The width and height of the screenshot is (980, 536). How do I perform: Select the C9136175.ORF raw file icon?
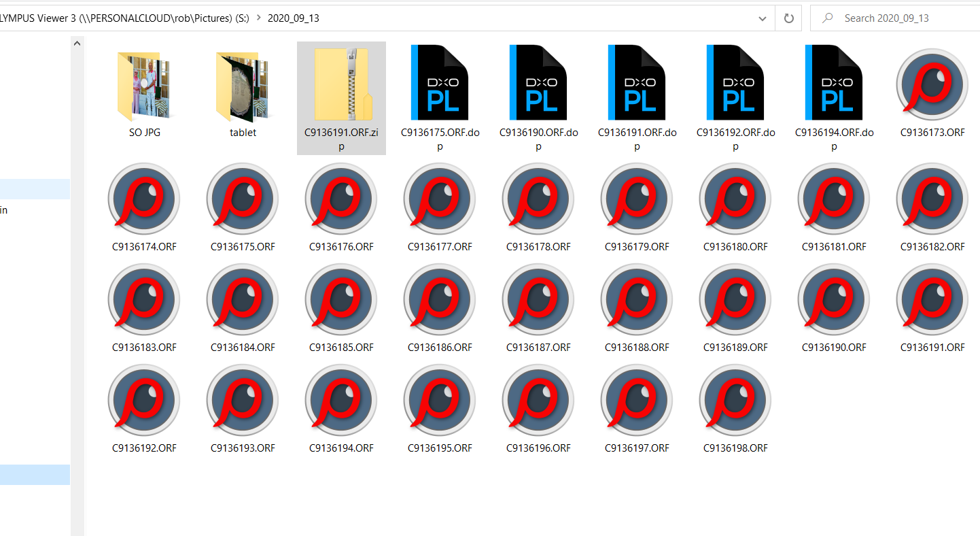(x=243, y=199)
